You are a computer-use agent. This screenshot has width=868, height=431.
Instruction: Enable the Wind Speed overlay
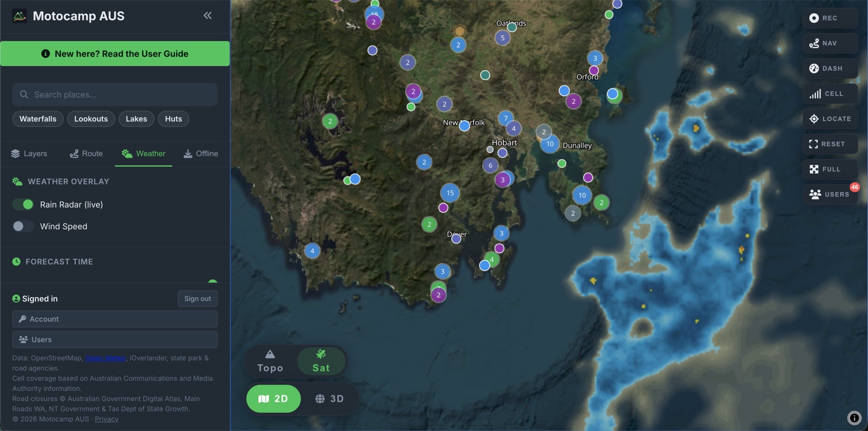coord(23,226)
